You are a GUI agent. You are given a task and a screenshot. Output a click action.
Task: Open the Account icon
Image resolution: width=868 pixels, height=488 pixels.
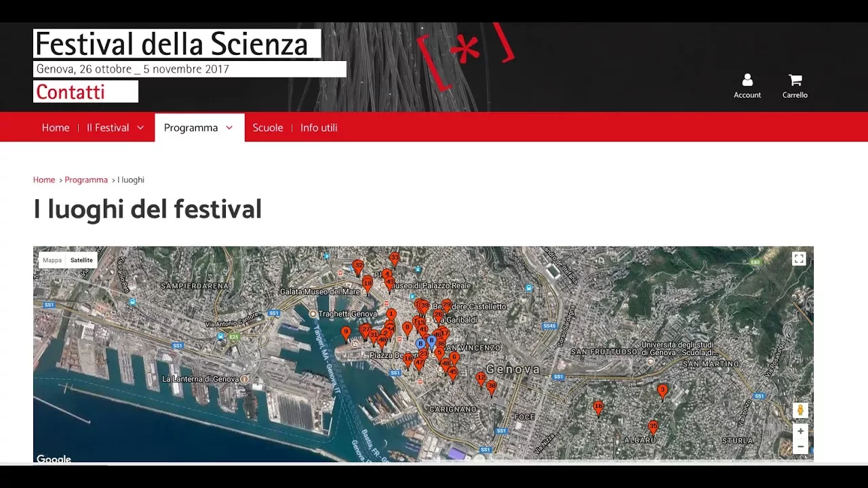747,86
